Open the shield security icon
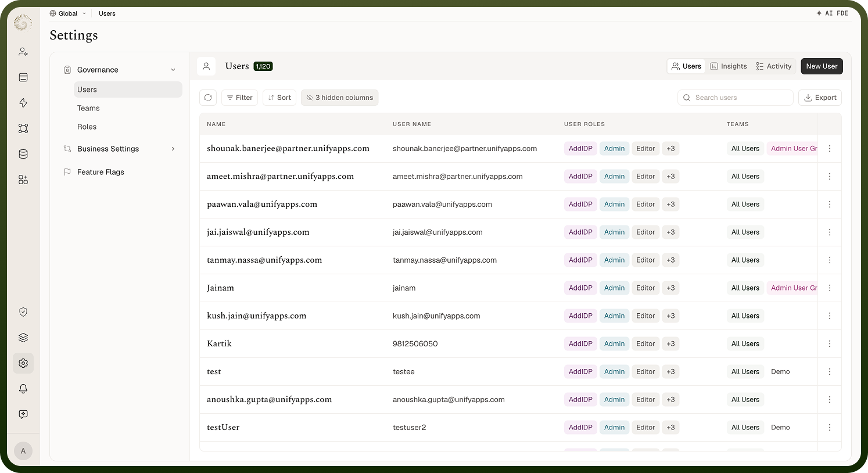 point(23,312)
